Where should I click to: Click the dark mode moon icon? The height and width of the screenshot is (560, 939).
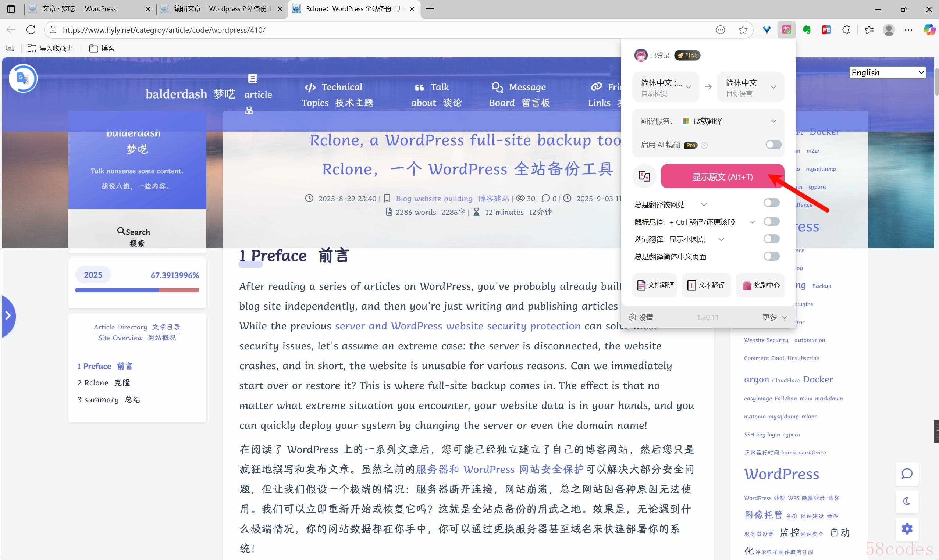point(907,502)
